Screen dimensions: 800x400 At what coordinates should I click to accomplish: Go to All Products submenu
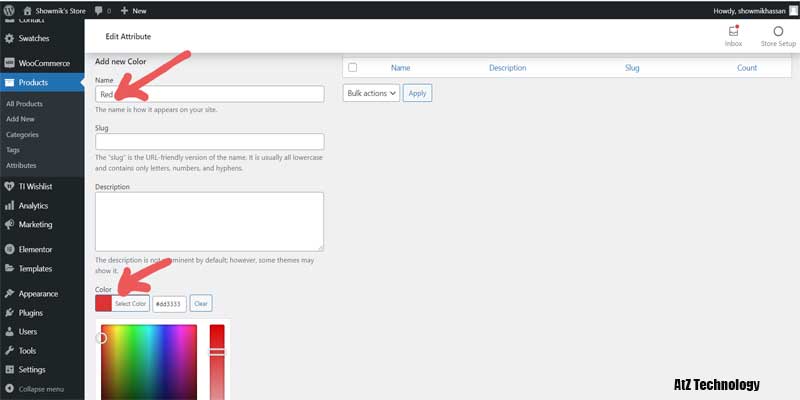click(x=24, y=104)
